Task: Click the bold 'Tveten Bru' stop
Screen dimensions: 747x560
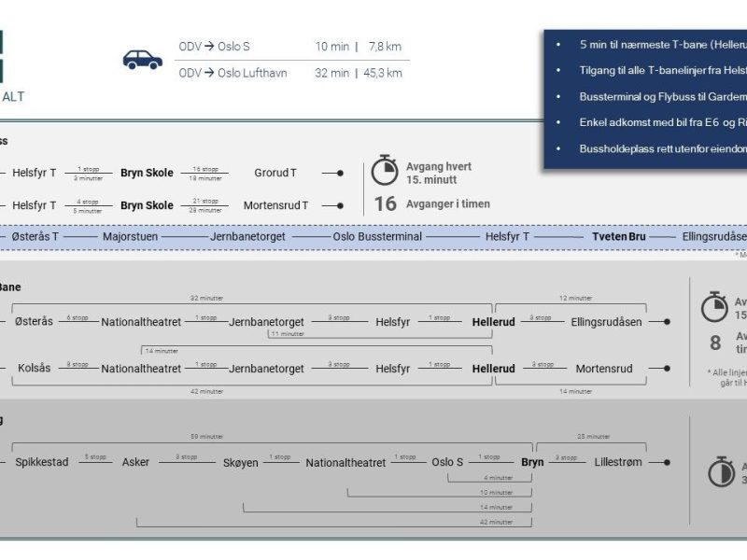Action: [618, 237]
